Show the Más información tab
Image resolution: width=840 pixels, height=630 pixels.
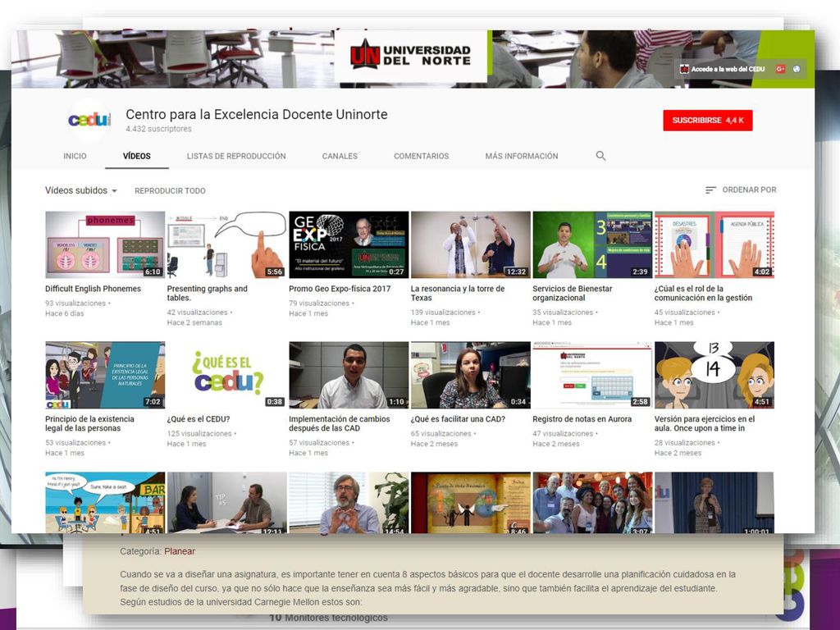[521, 156]
